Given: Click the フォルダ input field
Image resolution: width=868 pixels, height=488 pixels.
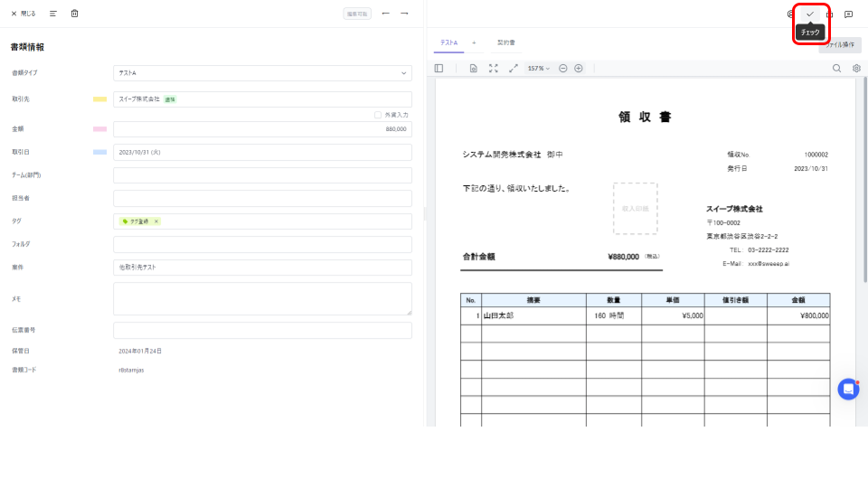Looking at the screenshot, I should pos(262,245).
